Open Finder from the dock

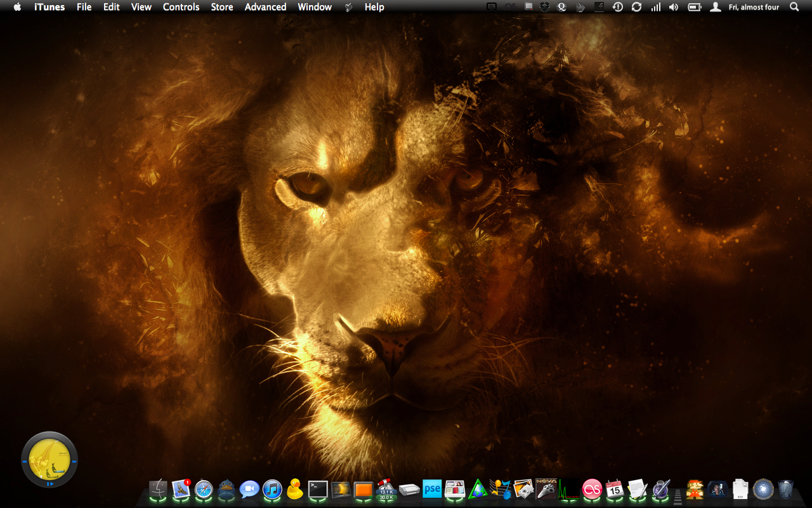click(158, 489)
